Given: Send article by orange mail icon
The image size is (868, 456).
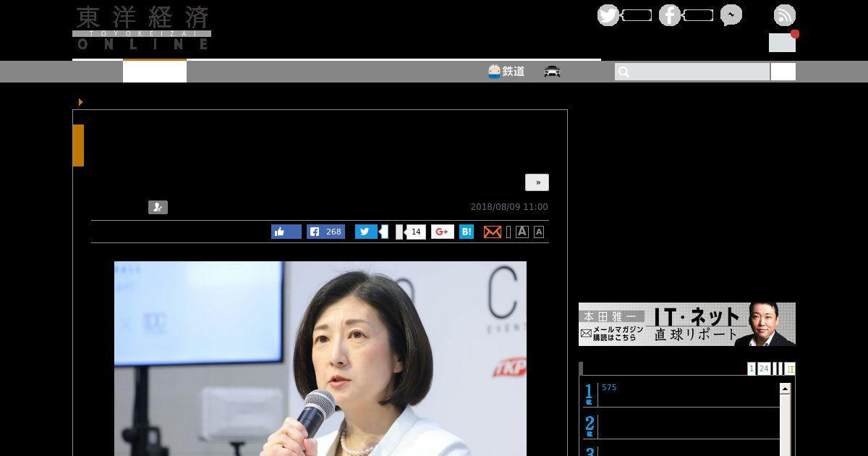Looking at the screenshot, I should click(493, 232).
